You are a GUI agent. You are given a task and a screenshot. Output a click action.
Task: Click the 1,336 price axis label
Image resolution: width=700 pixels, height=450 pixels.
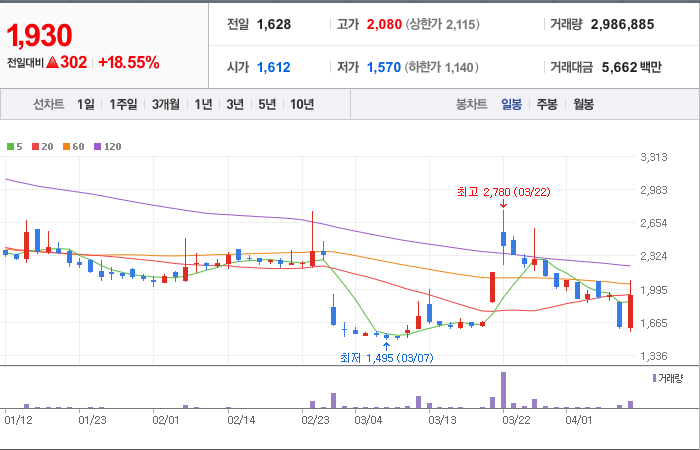[x=654, y=356]
